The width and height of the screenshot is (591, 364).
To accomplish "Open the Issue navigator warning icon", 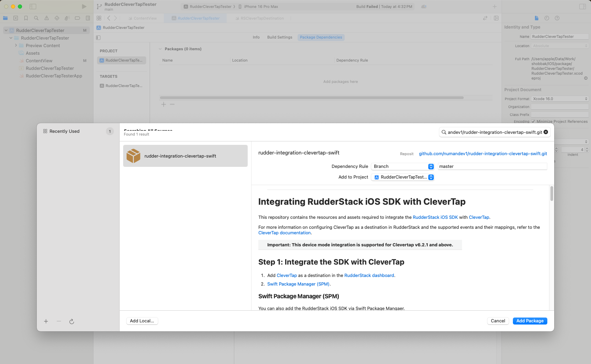I will click(x=46, y=18).
